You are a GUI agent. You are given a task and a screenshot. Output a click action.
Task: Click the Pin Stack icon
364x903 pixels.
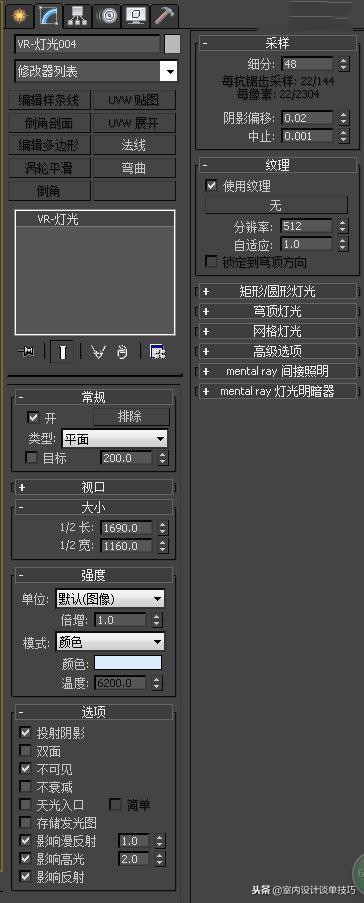(x=26, y=351)
